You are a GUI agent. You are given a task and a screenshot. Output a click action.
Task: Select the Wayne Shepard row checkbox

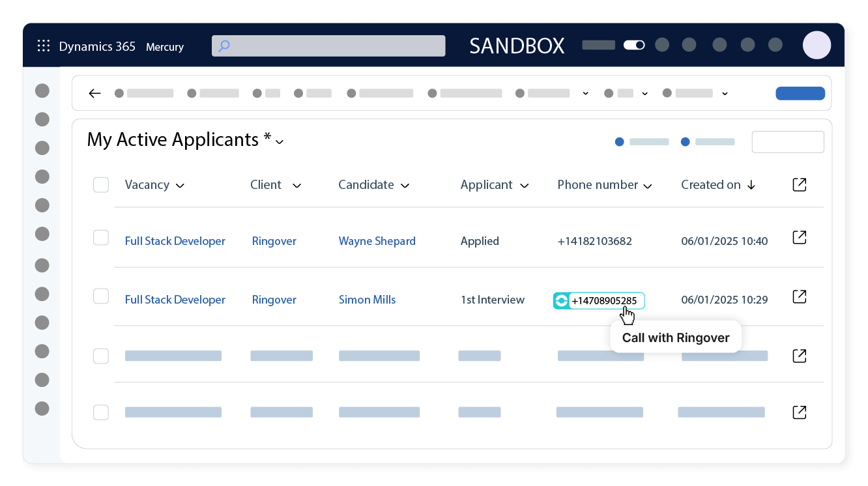point(101,238)
